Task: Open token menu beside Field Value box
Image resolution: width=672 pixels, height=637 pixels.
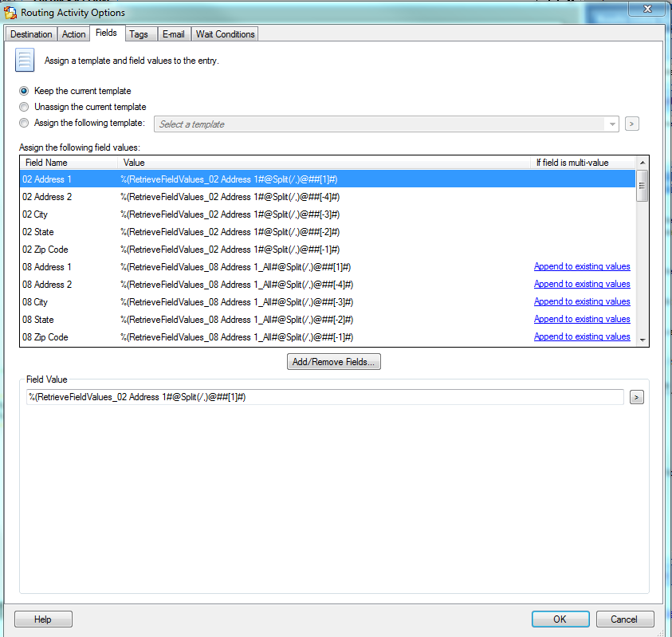Action: pos(636,397)
